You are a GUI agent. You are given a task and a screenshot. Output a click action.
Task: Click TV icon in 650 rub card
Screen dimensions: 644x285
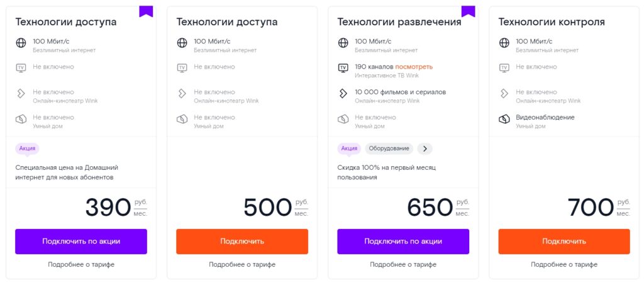[343, 68]
